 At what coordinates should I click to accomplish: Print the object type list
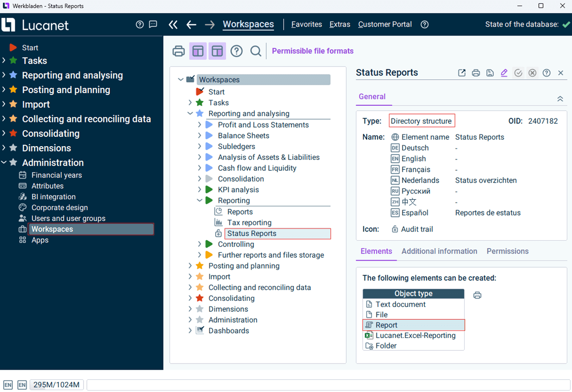point(477,295)
